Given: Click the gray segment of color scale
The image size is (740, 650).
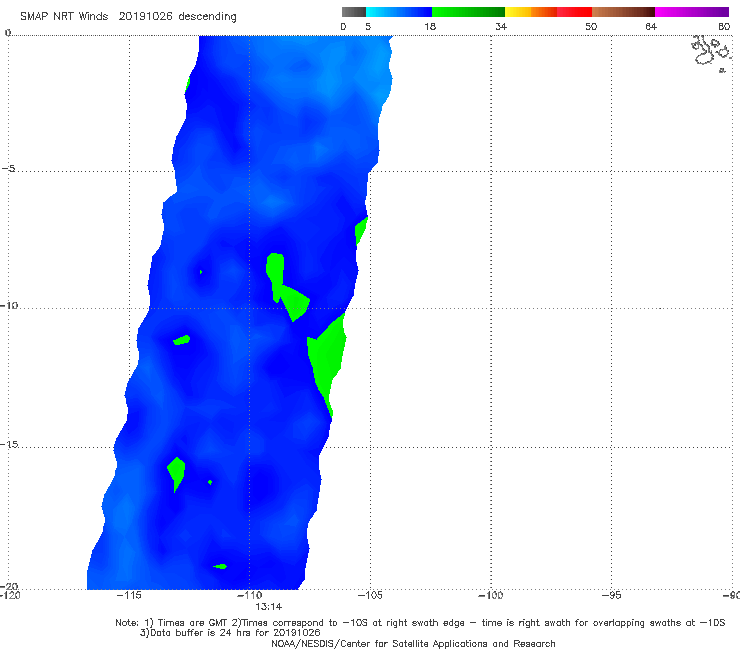Looking at the screenshot, I should point(353,12).
